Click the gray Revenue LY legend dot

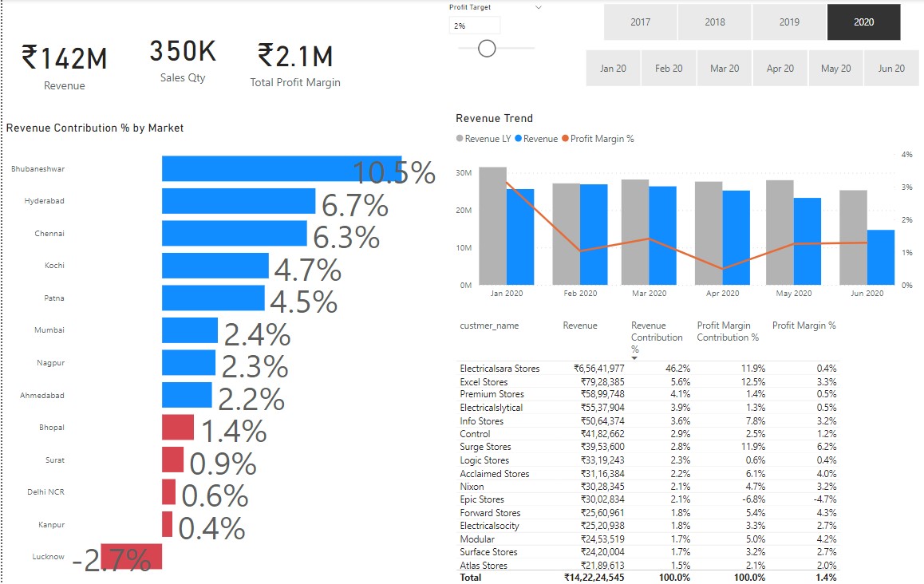tap(460, 139)
